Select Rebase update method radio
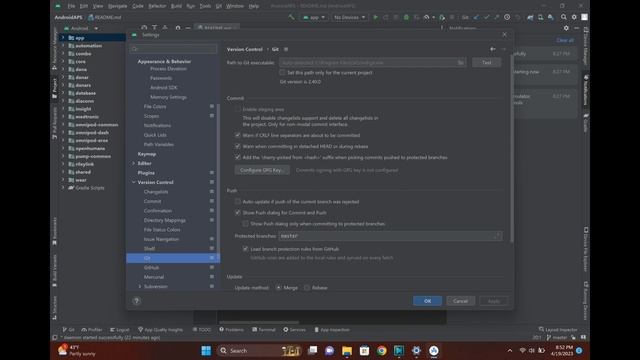 [307, 288]
